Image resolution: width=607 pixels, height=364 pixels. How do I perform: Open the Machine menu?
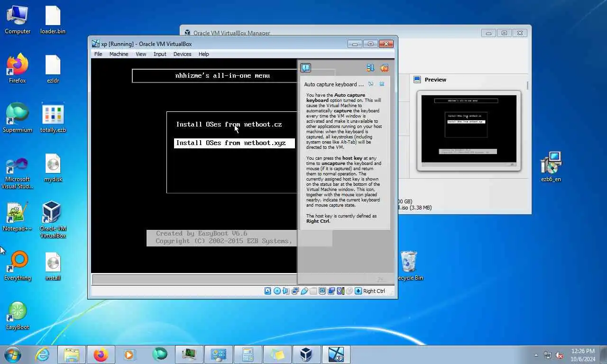point(119,54)
